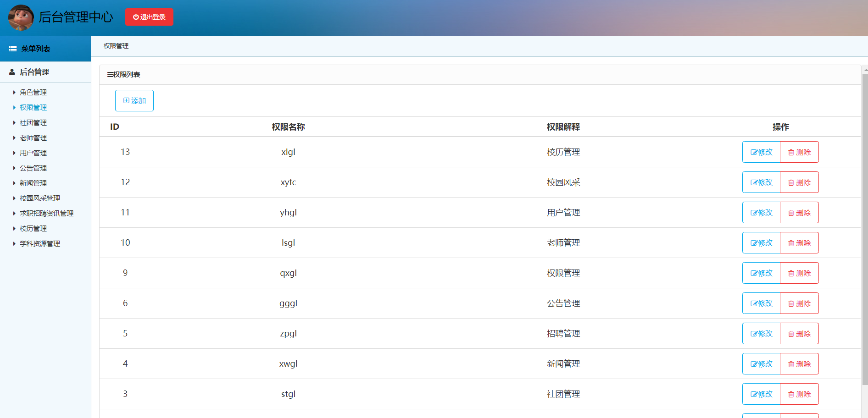This screenshot has width=868, height=418.
Task: Click the 后台管理 person icon
Action: click(12, 72)
